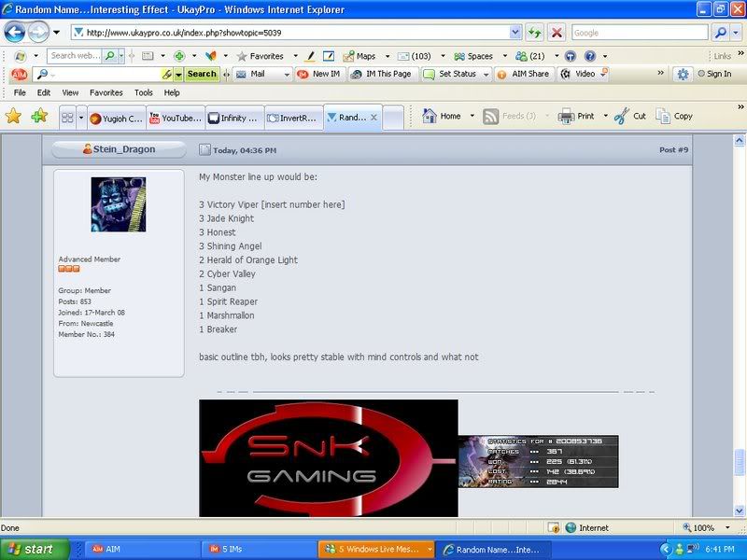Click the New IM button
747x560 pixels.
(x=318, y=74)
